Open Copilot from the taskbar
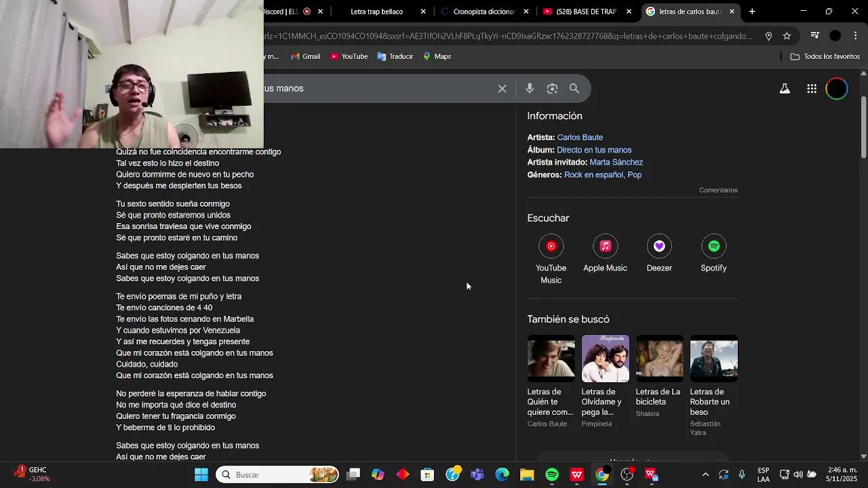 [378, 474]
